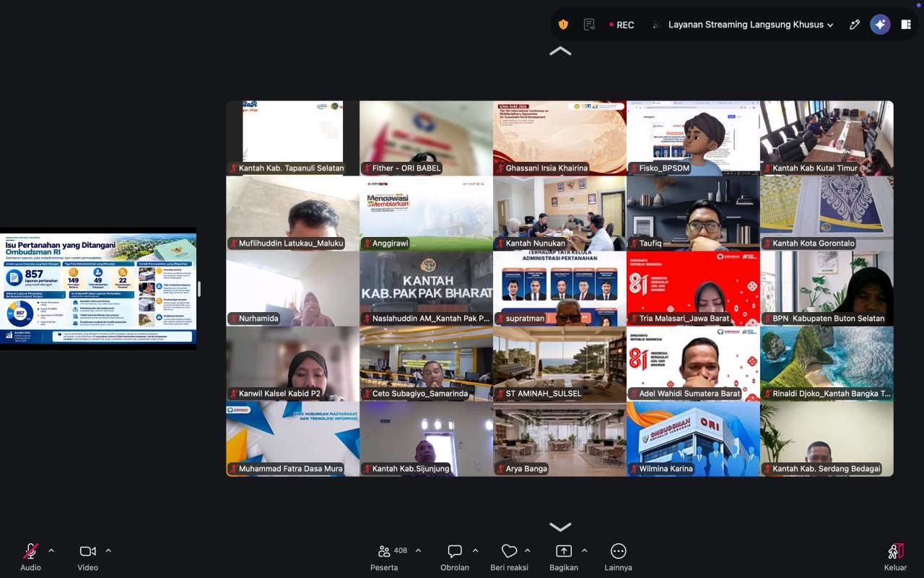Screen dimensions: 924x578
Task: Select the Wilmina Karina participant tile
Action: tap(693, 439)
